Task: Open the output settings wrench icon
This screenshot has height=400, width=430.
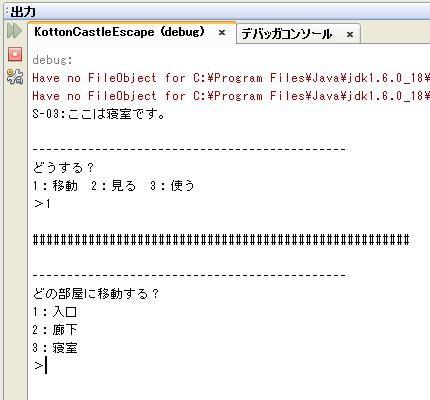Action: tap(15, 76)
